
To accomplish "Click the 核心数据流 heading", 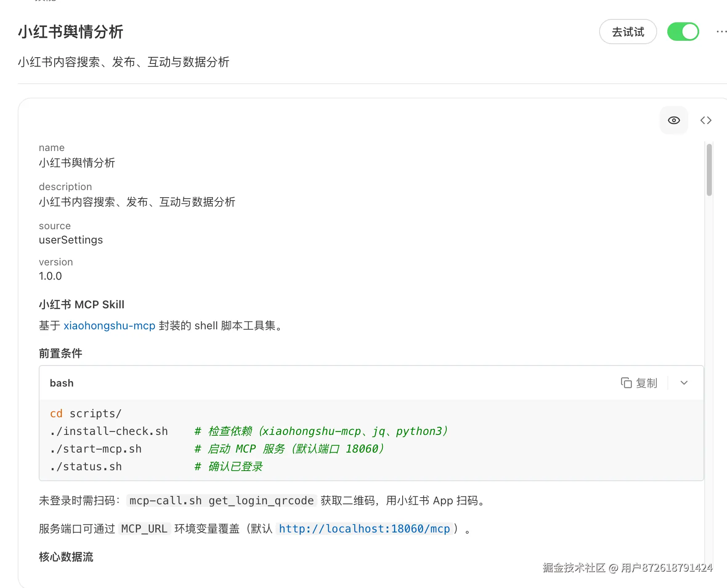I will 66,557.
